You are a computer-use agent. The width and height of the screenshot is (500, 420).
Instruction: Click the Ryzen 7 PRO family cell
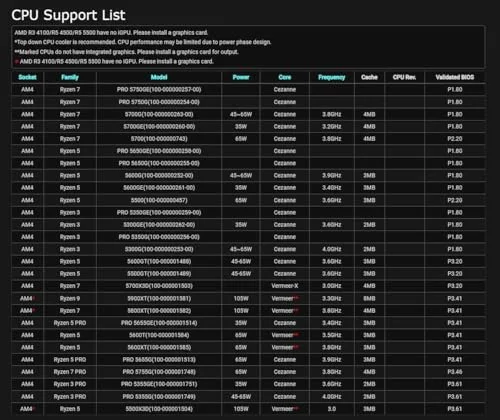coord(70,372)
